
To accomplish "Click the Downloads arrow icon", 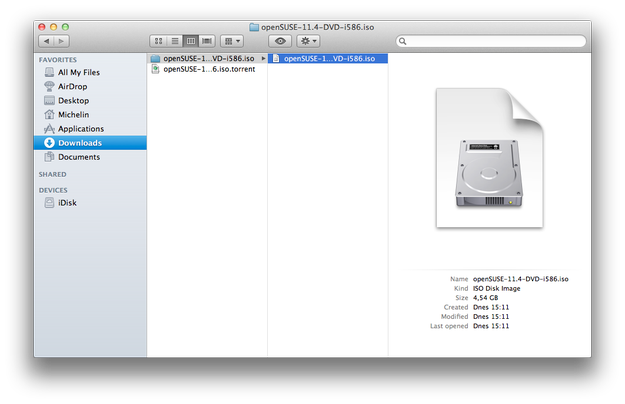I will tap(49, 143).
